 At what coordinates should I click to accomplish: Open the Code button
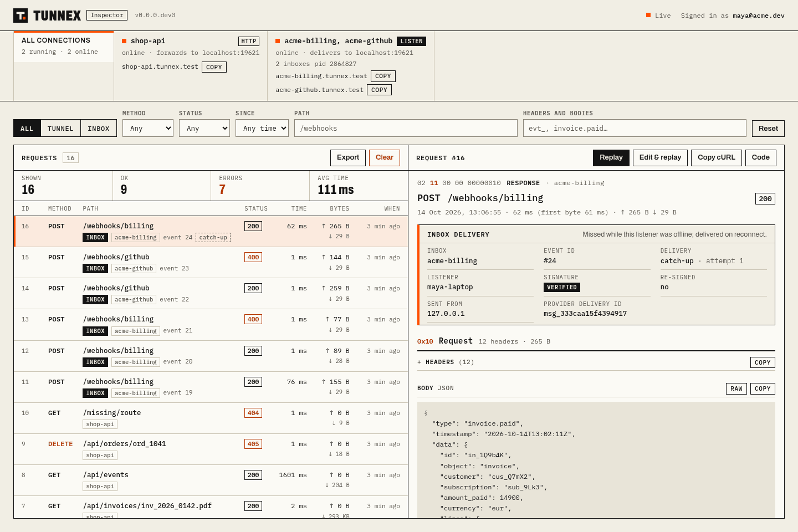coord(761,157)
